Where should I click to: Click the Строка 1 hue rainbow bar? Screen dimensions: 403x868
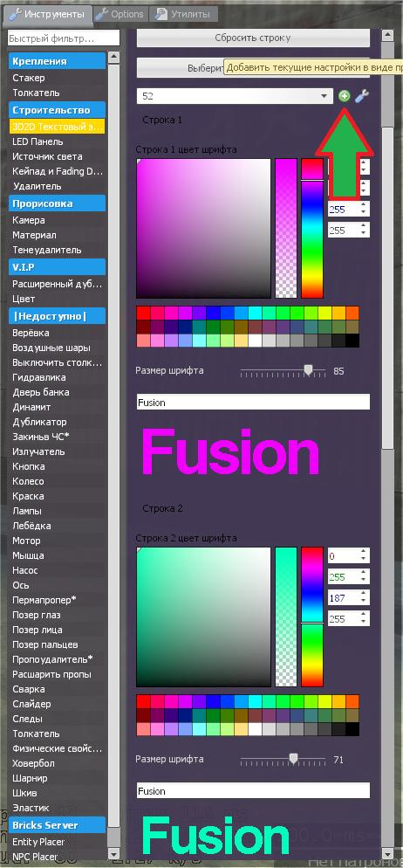point(312,229)
